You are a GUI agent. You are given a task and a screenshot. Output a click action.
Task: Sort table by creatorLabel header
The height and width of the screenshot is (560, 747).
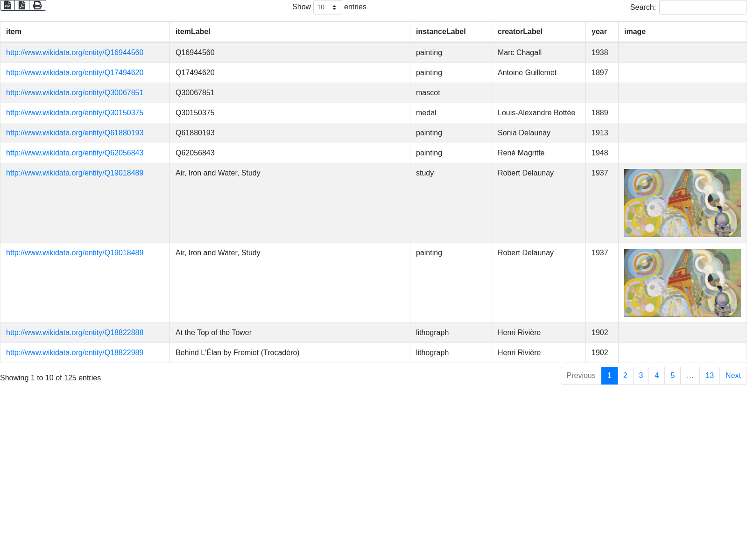pos(520,32)
